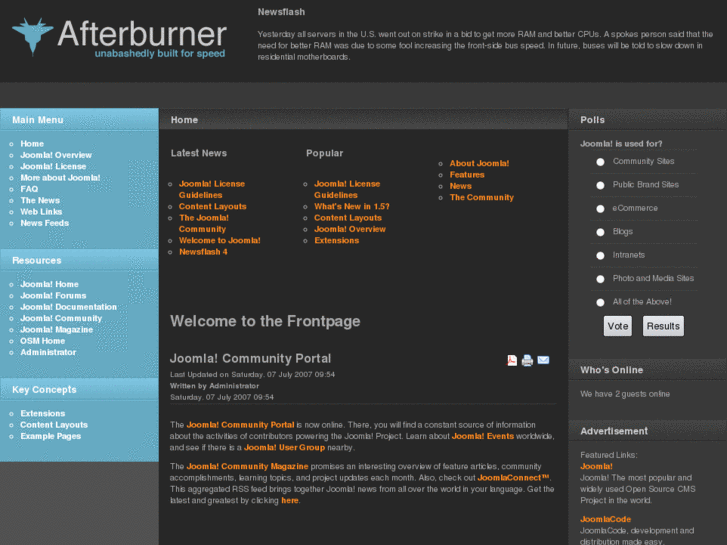Viewport: 727px width, 545px height.
Task: Open Joomla! License Guidelines in Latest News
Action: (212, 189)
